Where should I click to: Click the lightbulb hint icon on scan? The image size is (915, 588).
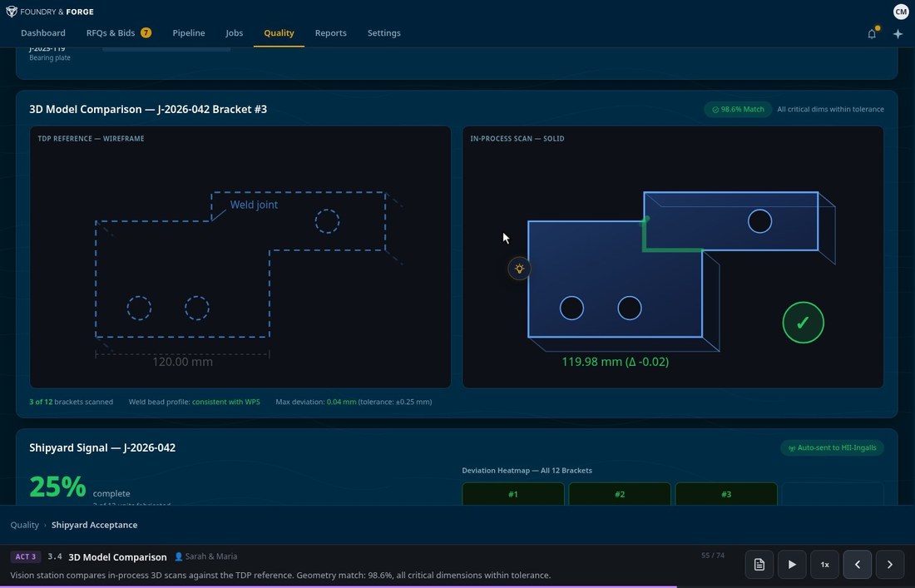point(519,269)
